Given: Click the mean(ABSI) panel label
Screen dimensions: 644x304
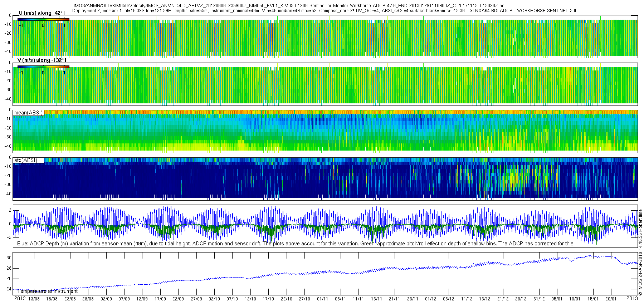Looking at the screenshot, I should click(29, 113).
